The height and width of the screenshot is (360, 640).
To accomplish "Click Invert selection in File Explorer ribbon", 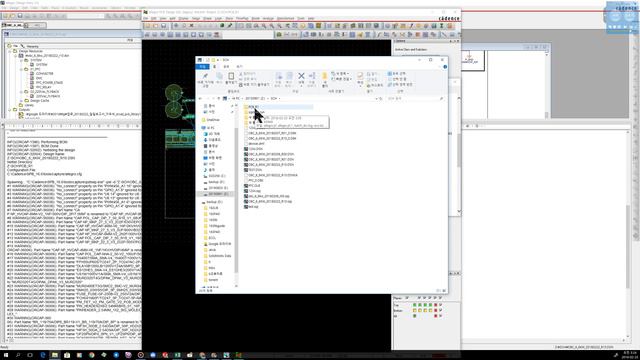I will (400, 84).
